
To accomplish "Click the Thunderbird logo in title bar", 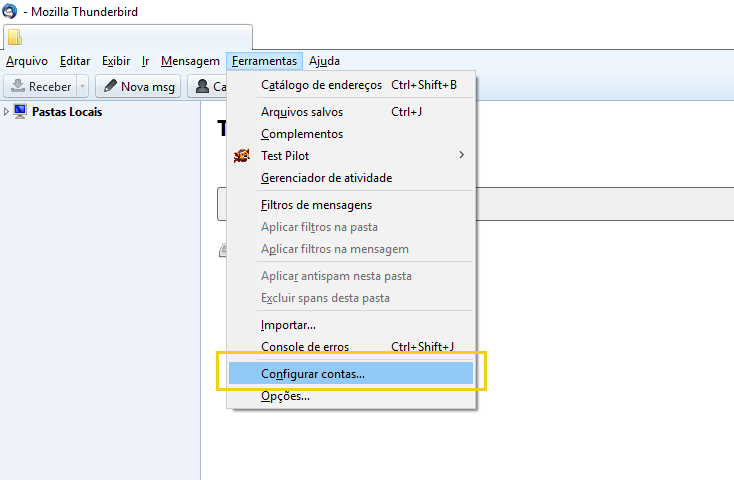I will 9,11.
